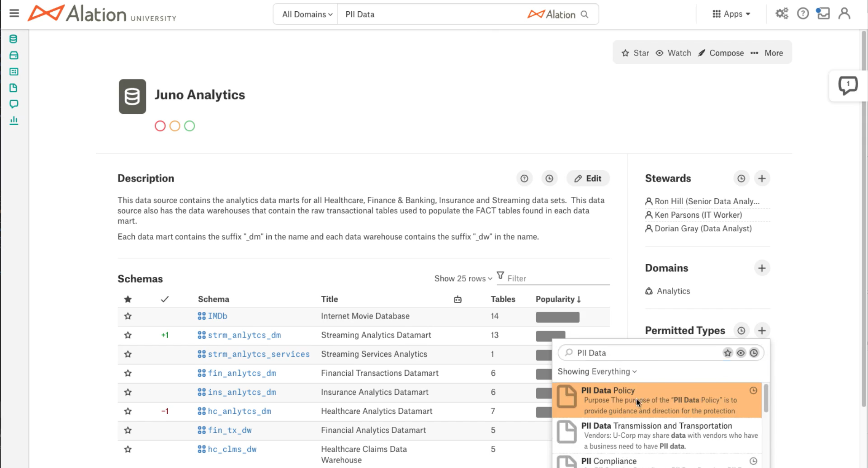Toggle Star for Juno Analytics
The height and width of the screenshot is (468, 868).
[635, 53]
